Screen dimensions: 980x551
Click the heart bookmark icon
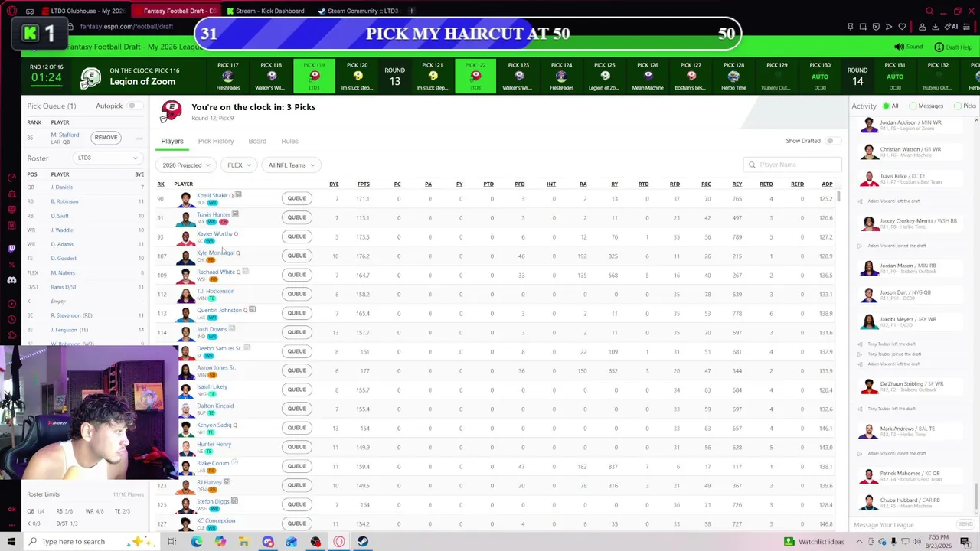[x=902, y=27]
